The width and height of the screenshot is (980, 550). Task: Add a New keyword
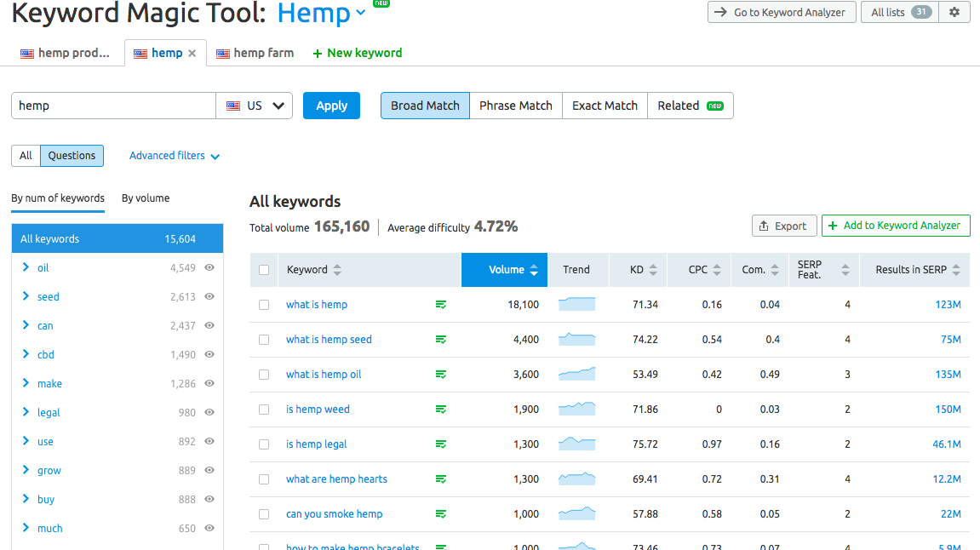(357, 53)
